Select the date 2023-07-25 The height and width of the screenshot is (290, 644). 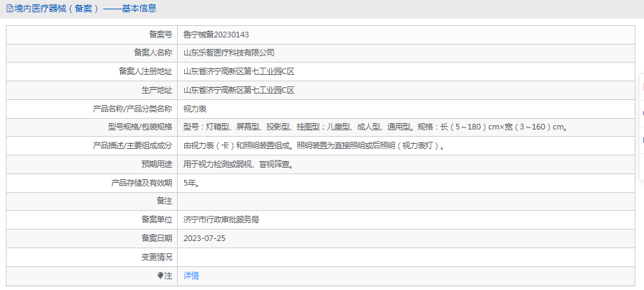click(x=204, y=239)
